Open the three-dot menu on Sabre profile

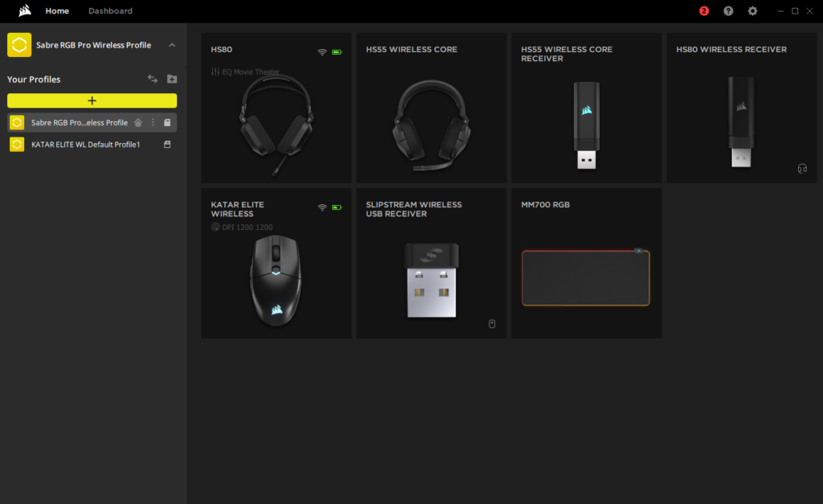153,122
